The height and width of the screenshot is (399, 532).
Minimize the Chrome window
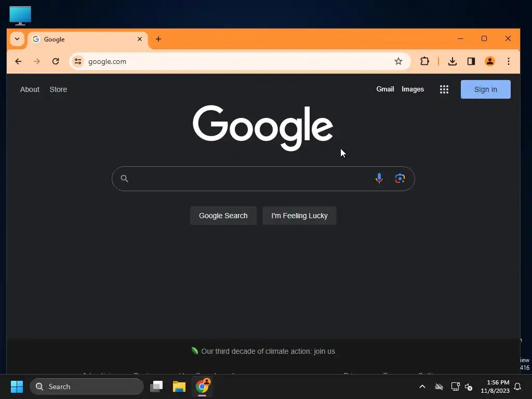click(x=460, y=38)
